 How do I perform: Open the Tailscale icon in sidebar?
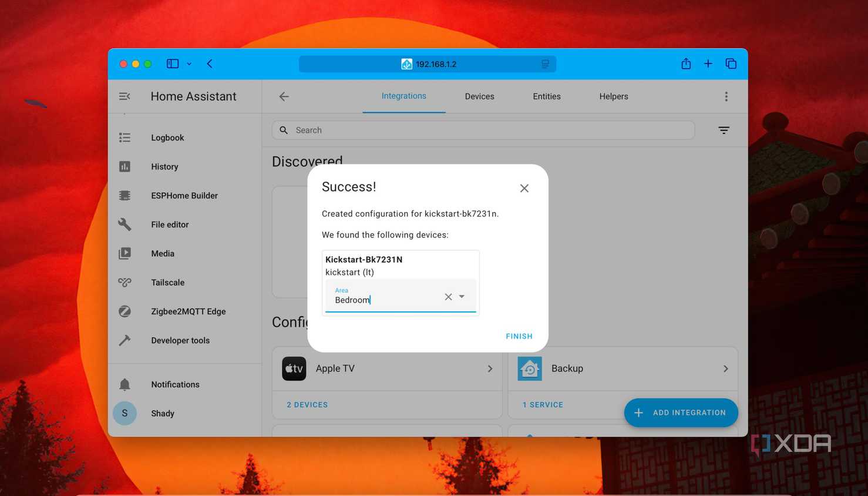125,282
